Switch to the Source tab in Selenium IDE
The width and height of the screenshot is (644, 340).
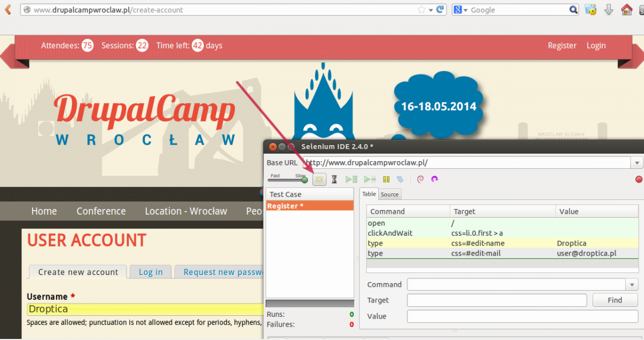point(390,194)
